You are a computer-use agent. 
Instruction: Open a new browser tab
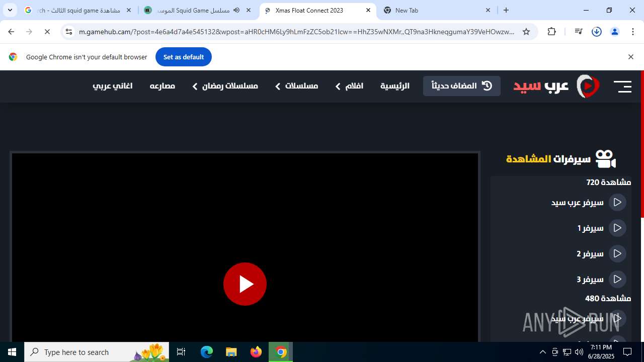(x=506, y=10)
